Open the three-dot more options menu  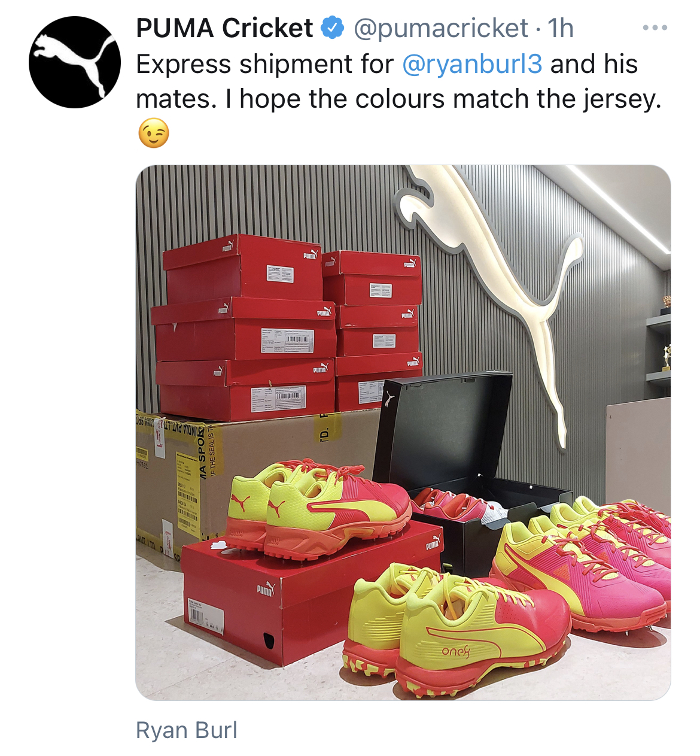655,28
